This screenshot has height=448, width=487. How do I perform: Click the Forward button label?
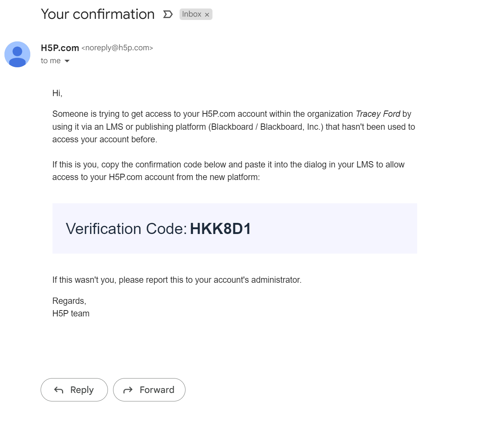pyautogui.click(x=157, y=390)
